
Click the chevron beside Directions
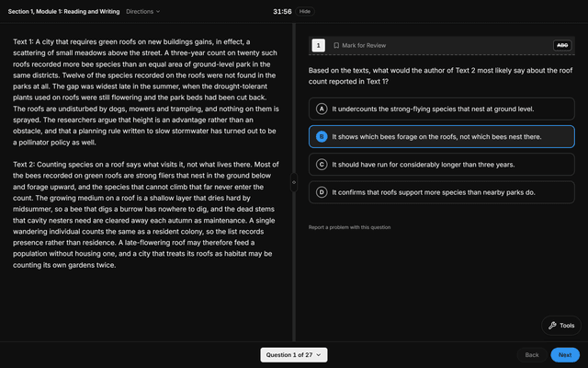click(x=158, y=12)
